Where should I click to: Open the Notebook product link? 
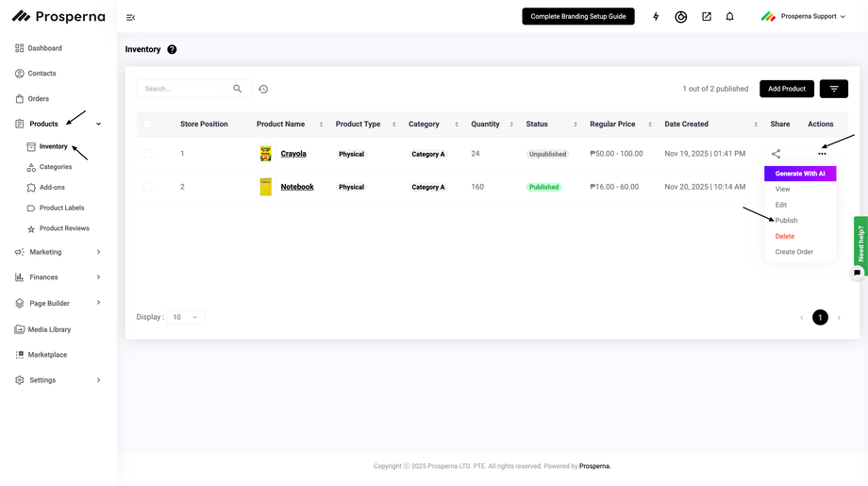coord(297,187)
